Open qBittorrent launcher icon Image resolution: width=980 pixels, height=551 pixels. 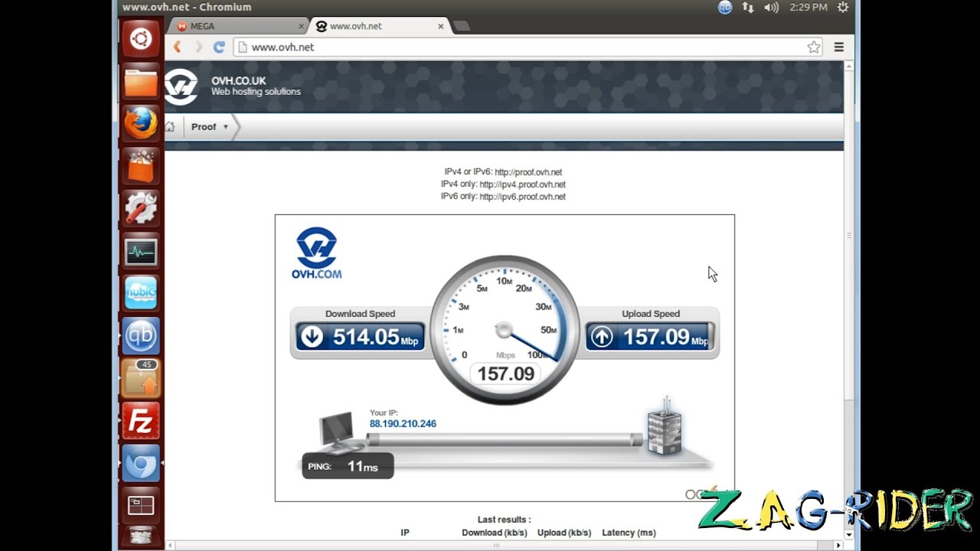[141, 335]
